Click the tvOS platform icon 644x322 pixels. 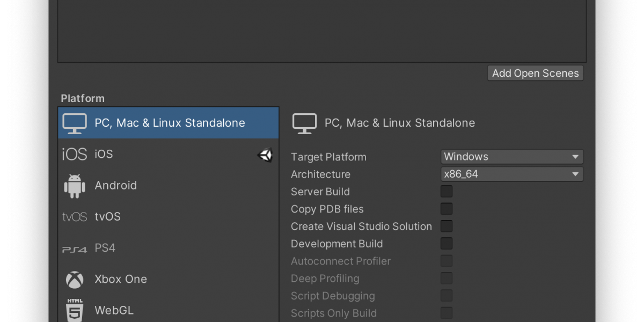[x=75, y=217]
